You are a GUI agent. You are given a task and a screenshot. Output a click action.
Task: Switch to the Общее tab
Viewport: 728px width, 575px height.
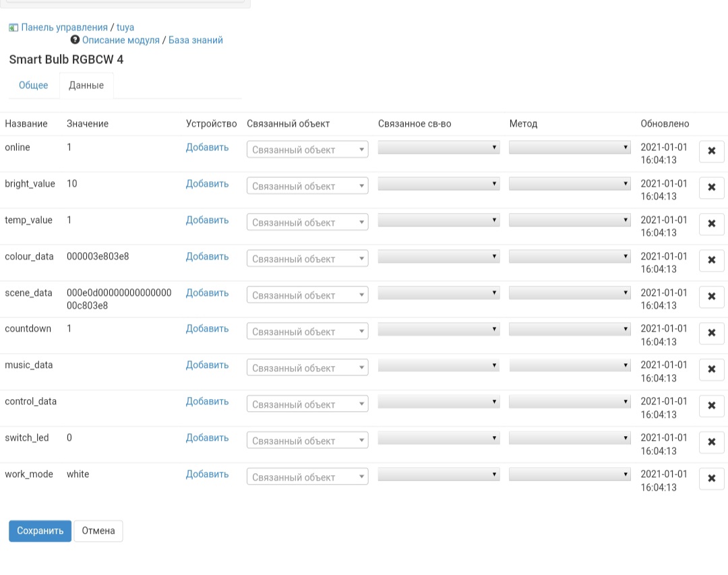click(34, 86)
